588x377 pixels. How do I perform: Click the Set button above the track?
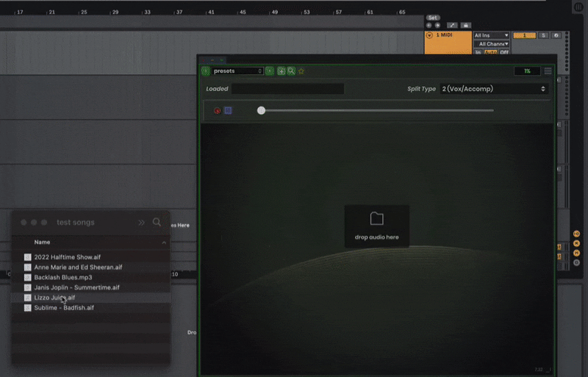433,18
